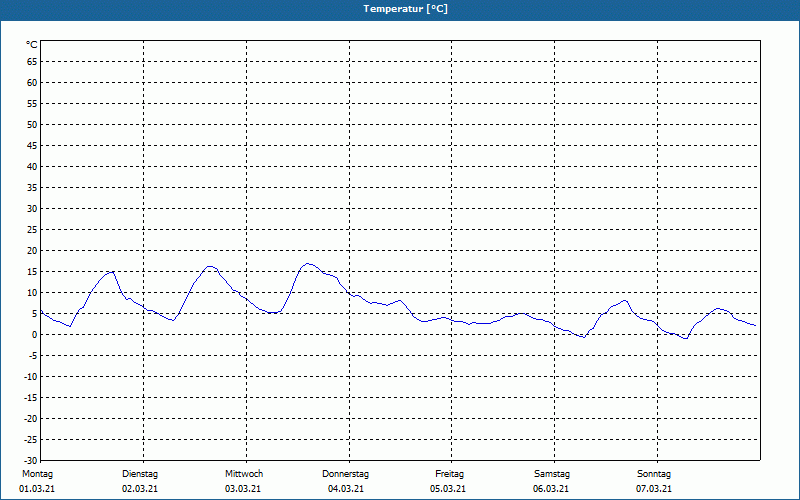
Task: Click the -15 y-axis label
Action: click(x=31, y=397)
